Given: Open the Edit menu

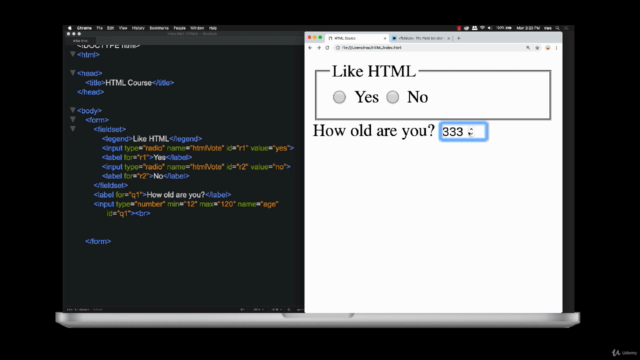Looking at the screenshot, I should click(x=111, y=28).
